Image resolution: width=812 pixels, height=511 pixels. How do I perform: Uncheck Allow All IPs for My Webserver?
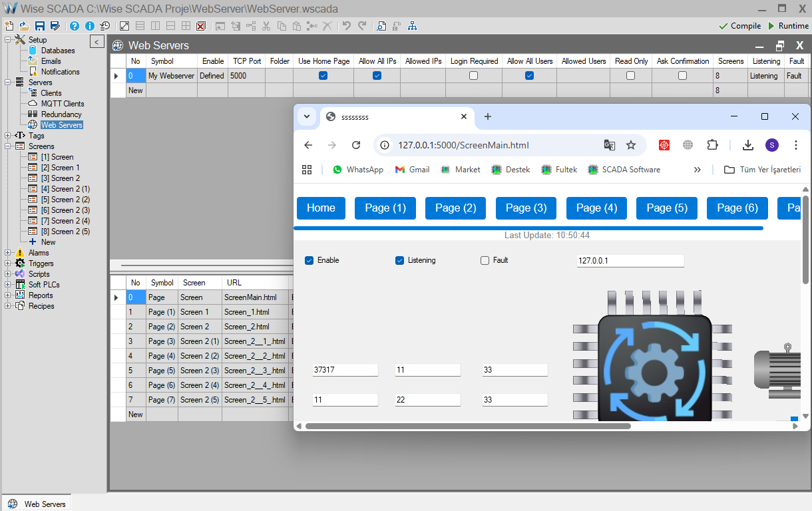tap(377, 76)
